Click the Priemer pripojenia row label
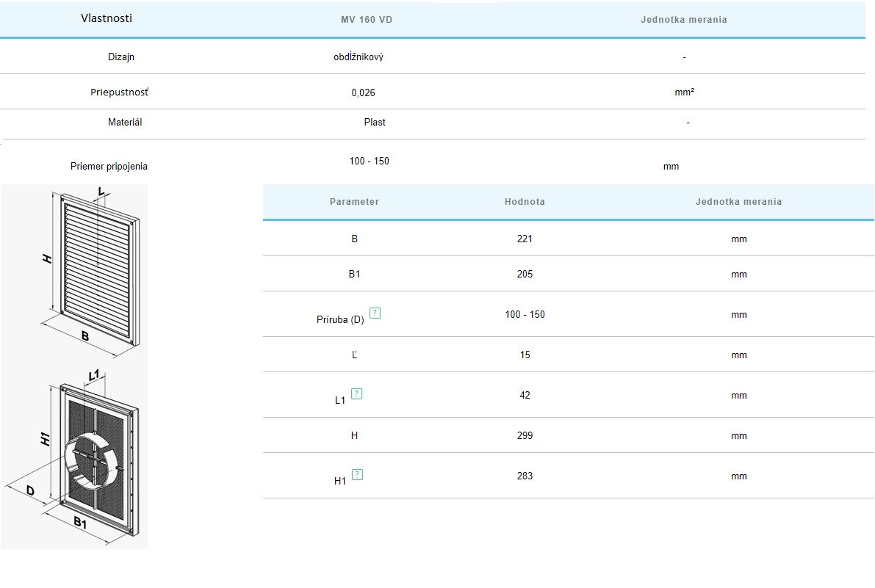 (x=109, y=167)
